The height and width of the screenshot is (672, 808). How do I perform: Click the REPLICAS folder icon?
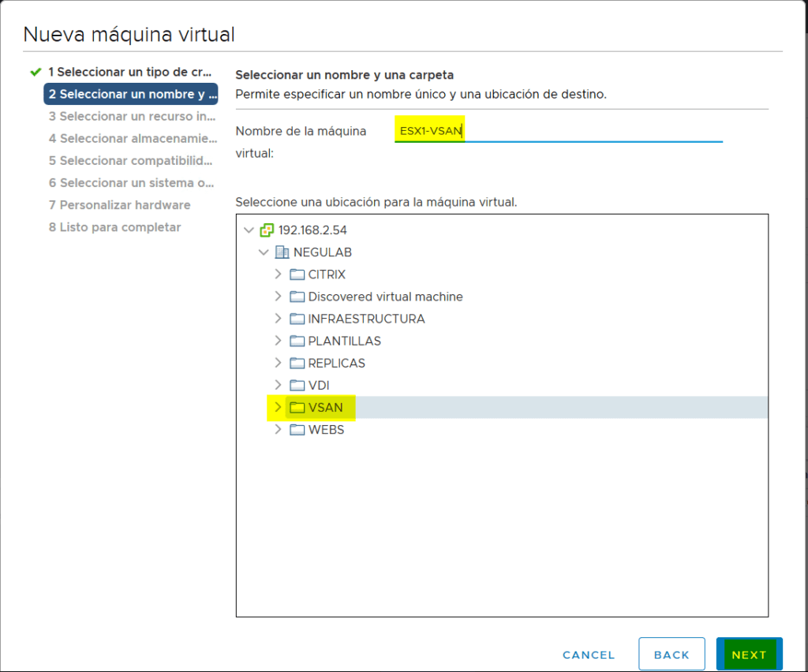click(297, 363)
